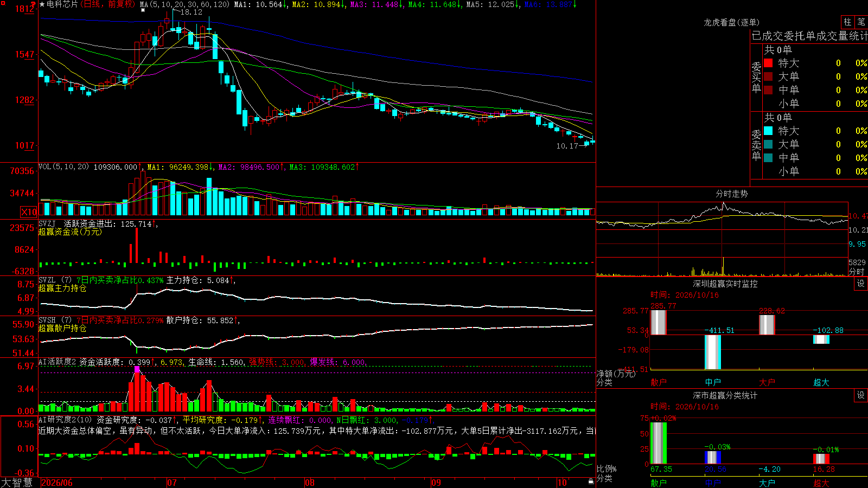The width and height of the screenshot is (868, 488).
Task: Click the star icon before 电科芯片
Action: (x=42, y=4)
